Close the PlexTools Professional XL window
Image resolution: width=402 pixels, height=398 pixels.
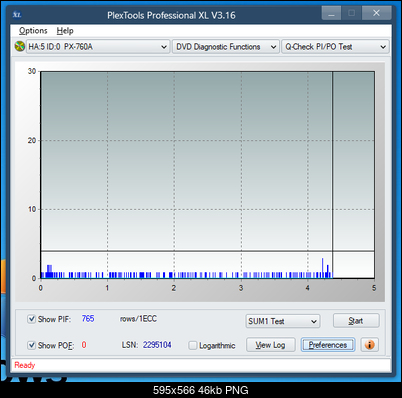click(x=376, y=13)
